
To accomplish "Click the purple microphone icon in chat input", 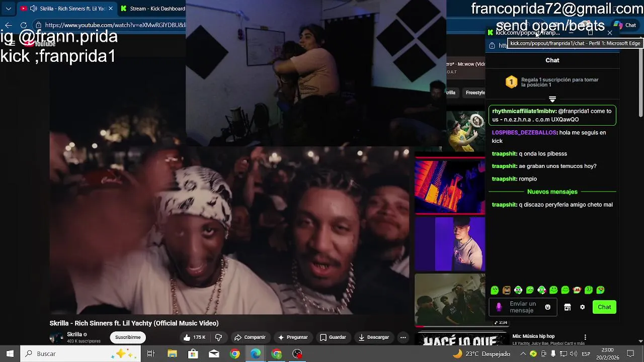I will (499, 307).
